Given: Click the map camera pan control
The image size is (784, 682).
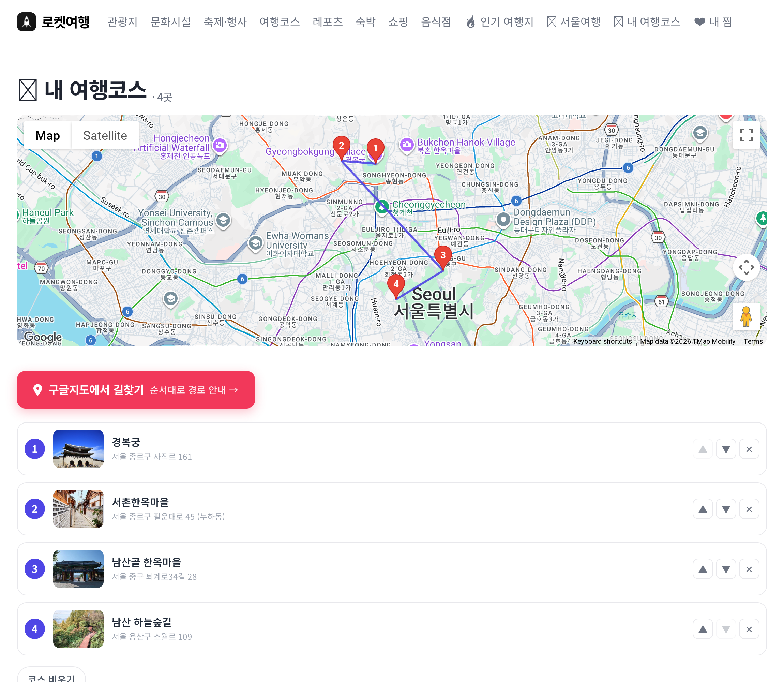Looking at the screenshot, I should click(x=747, y=267).
